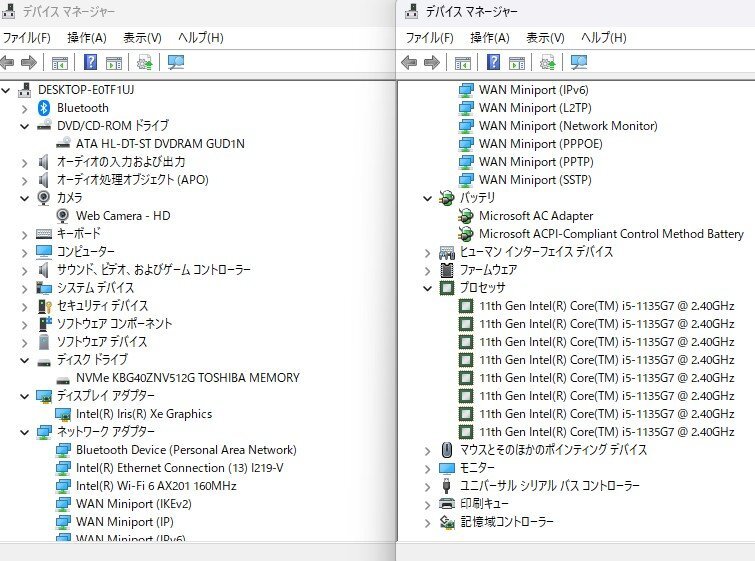
Task: Collapse the ネットワーク アダプター category
Action: tap(25, 432)
